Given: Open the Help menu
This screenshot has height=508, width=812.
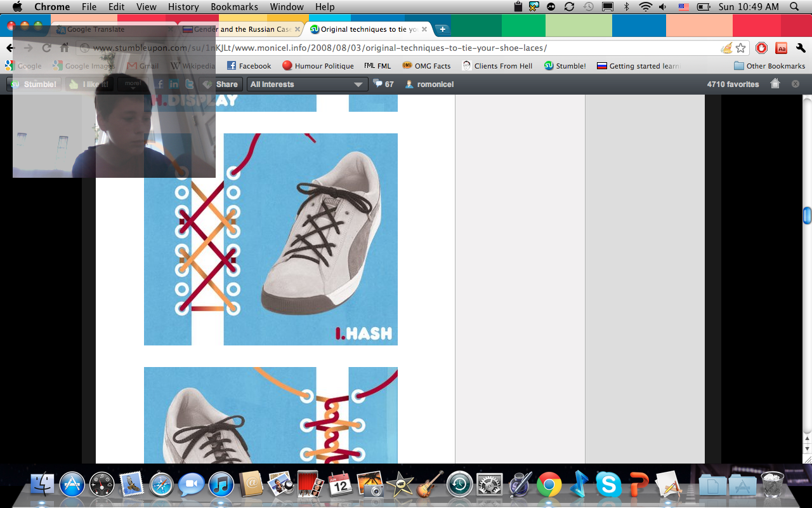Looking at the screenshot, I should pos(325,7).
